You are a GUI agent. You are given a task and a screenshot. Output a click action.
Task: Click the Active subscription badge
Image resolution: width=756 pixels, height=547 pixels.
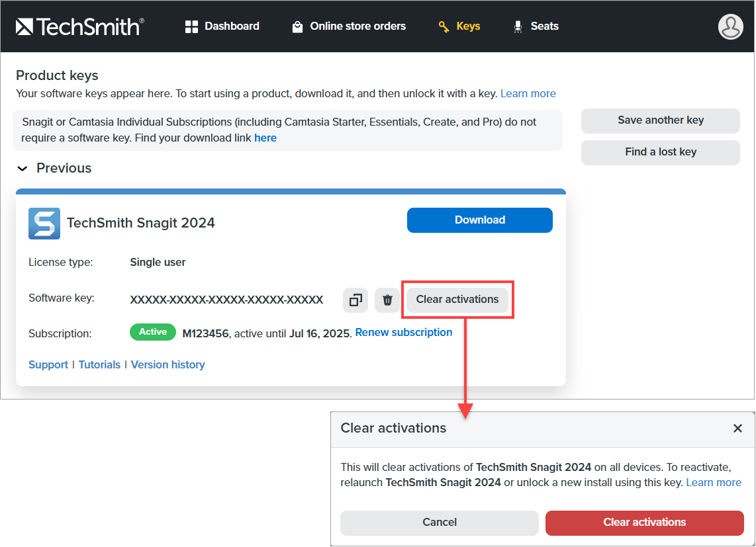pyautogui.click(x=153, y=332)
